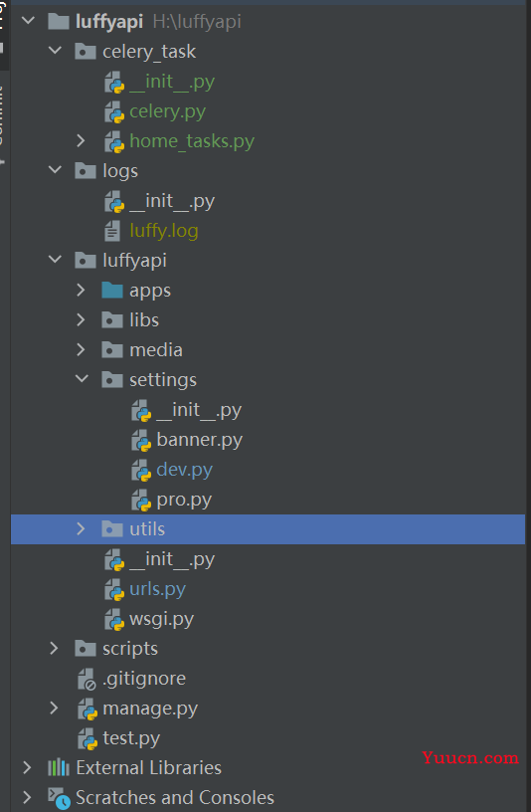Collapse the celery_task folder
The height and width of the screenshot is (812, 531).
55,51
